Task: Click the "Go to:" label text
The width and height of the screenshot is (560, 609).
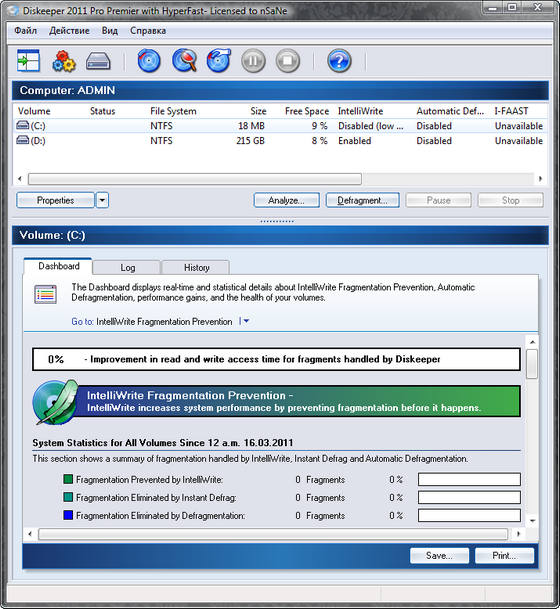Action: (82, 322)
